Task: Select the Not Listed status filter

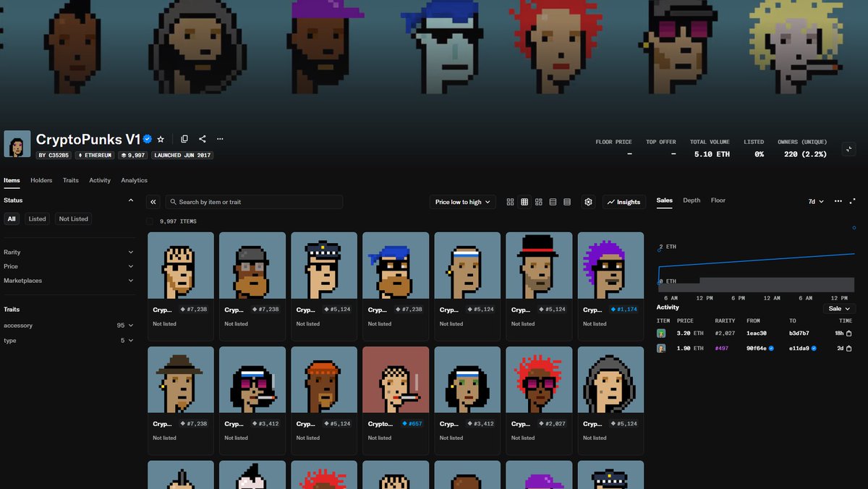Action: coord(74,218)
